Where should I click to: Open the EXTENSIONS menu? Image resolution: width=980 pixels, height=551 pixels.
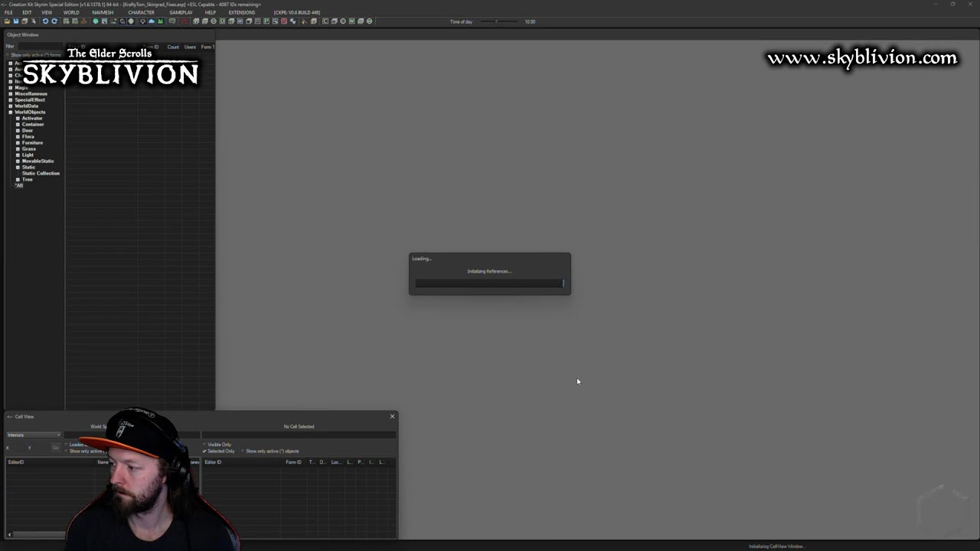[242, 12]
